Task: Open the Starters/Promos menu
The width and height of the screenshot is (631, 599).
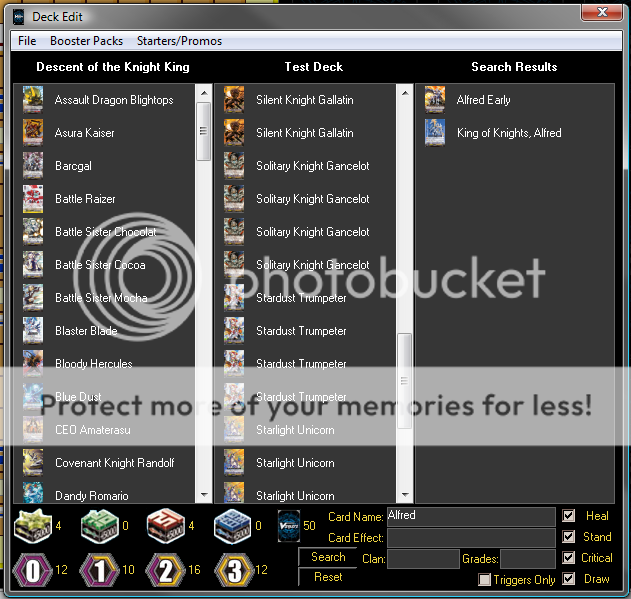Action: point(179,41)
